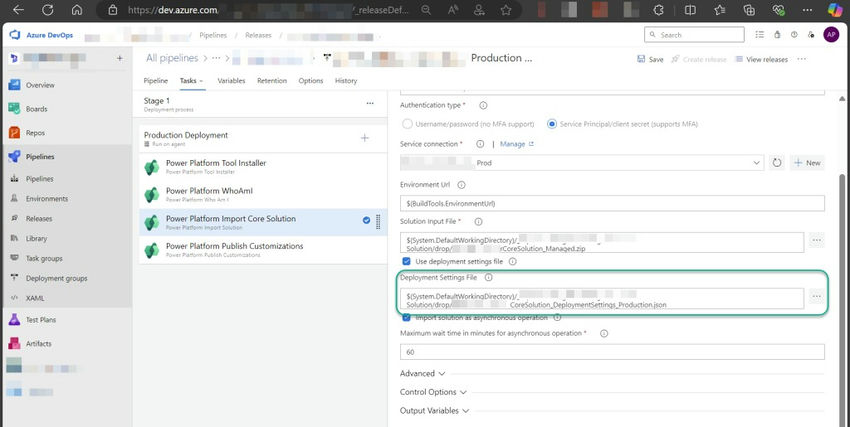Image resolution: width=850 pixels, height=427 pixels.
Task: Save the release pipeline
Action: click(650, 59)
